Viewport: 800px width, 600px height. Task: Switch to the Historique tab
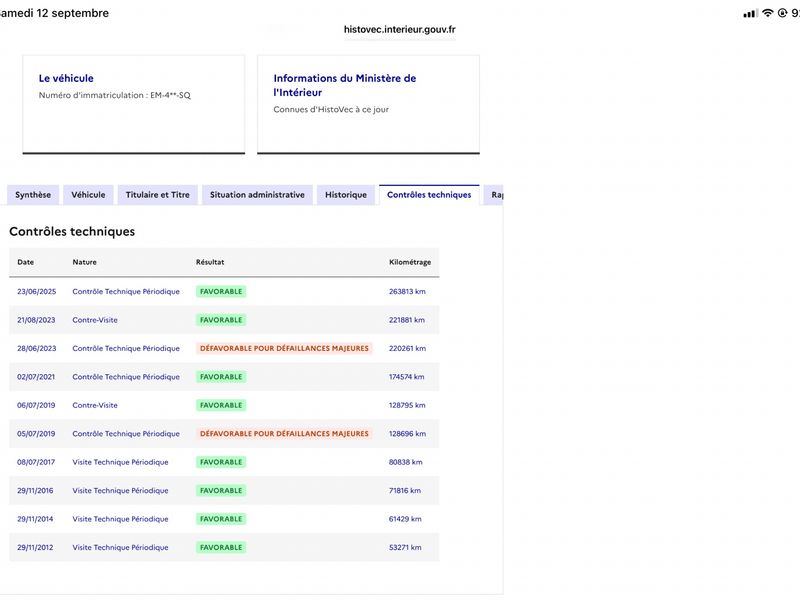[346, 195]
